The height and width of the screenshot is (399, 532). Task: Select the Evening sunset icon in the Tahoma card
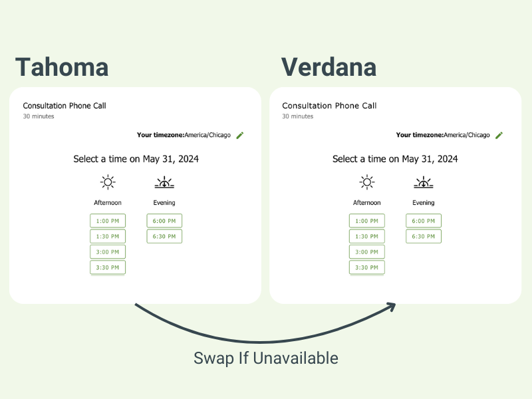[x=164, y=182]
